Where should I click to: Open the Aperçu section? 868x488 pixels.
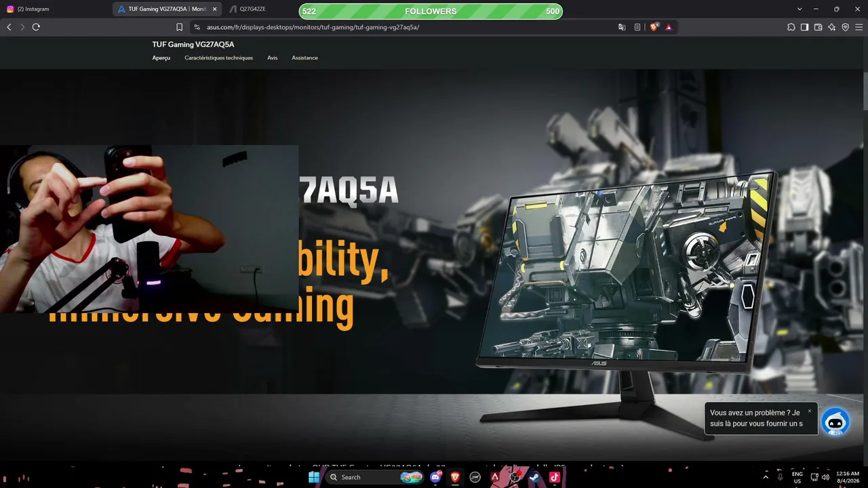pyautogui.click(x=161, y=58)
